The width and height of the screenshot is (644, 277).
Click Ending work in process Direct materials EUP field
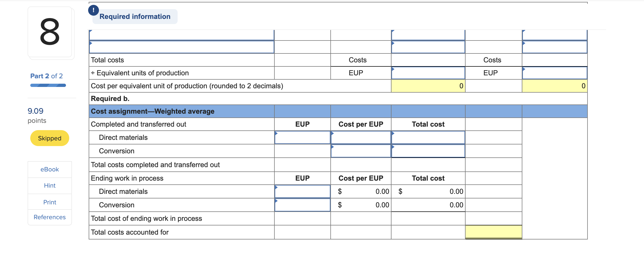303,191
